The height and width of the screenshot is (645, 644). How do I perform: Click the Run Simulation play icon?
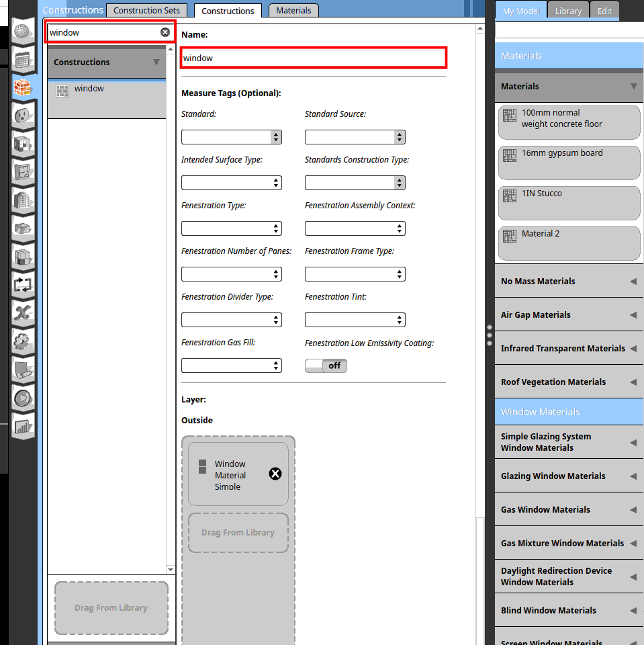pos(23,398)
